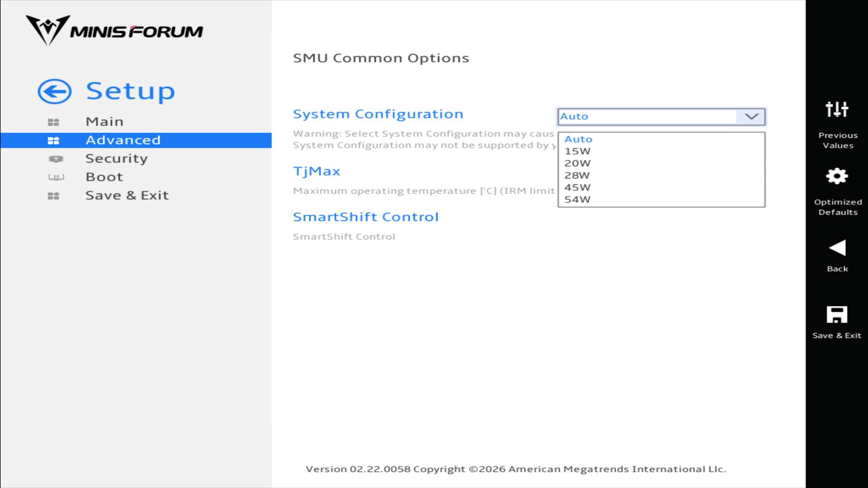Click the icon beside Main menu entry

tap(53, 122)
